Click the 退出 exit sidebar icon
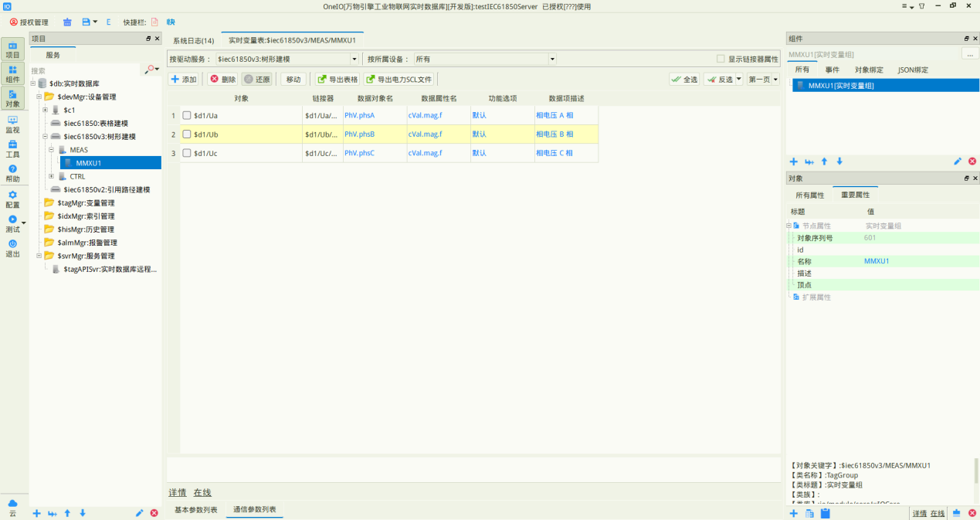 tap(12, 248)
